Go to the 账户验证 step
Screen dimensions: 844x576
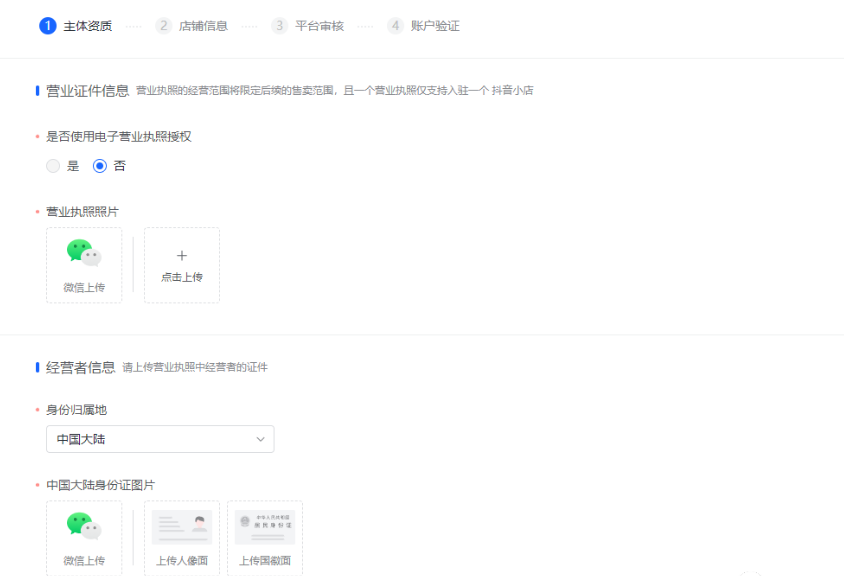click(x=435, y=26)
